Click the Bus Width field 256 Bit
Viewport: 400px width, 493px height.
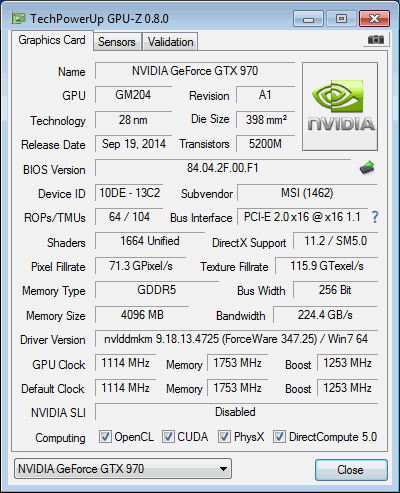point(335,290)
